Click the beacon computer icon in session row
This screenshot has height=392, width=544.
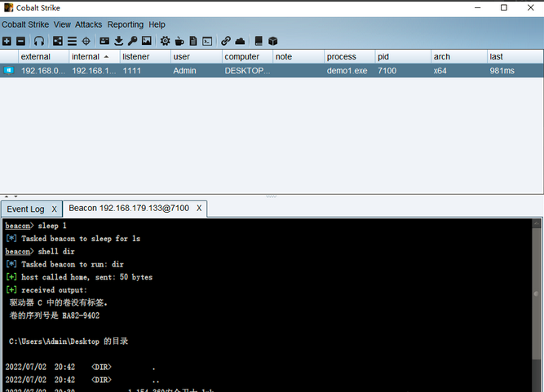(9, 71)
